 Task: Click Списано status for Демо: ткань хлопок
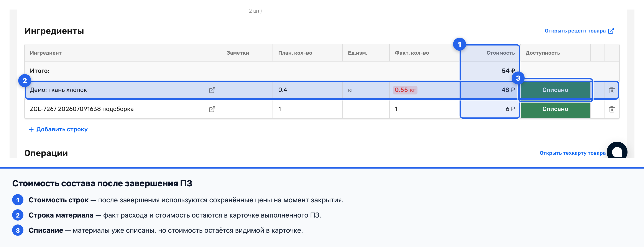point(555,90)
